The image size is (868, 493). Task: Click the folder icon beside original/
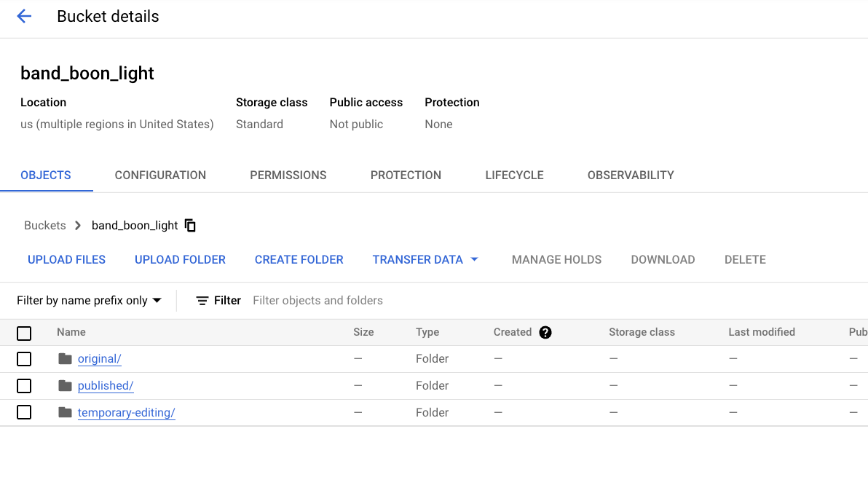(x=64, y=358)
